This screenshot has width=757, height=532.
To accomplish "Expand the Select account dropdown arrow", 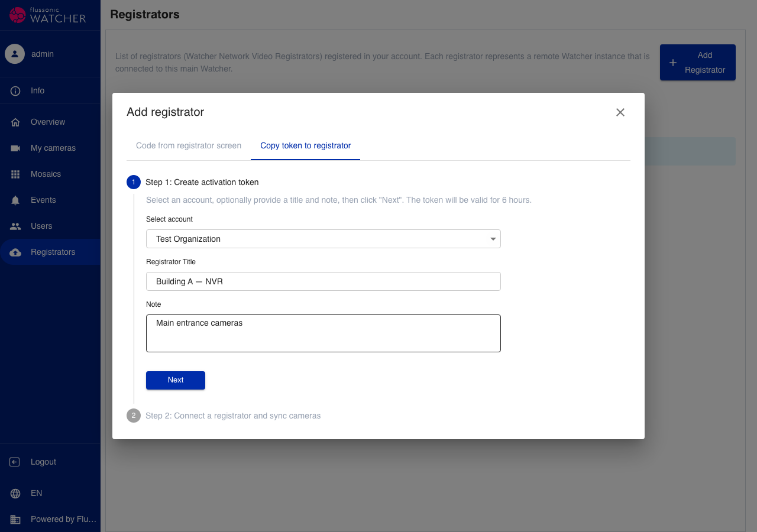I will point(493,239).
